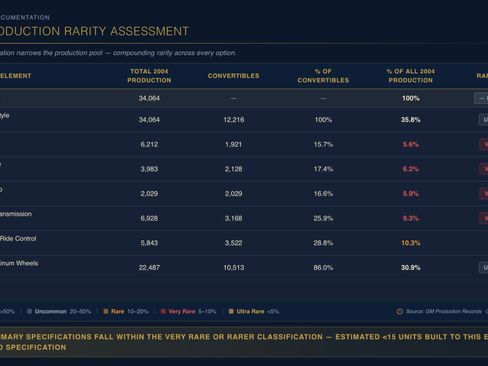Image resolution: width=488 pixels, height=366 pixels.
Task: Click the '86.0%' of convertibles cell
Action: click(323, 268)
